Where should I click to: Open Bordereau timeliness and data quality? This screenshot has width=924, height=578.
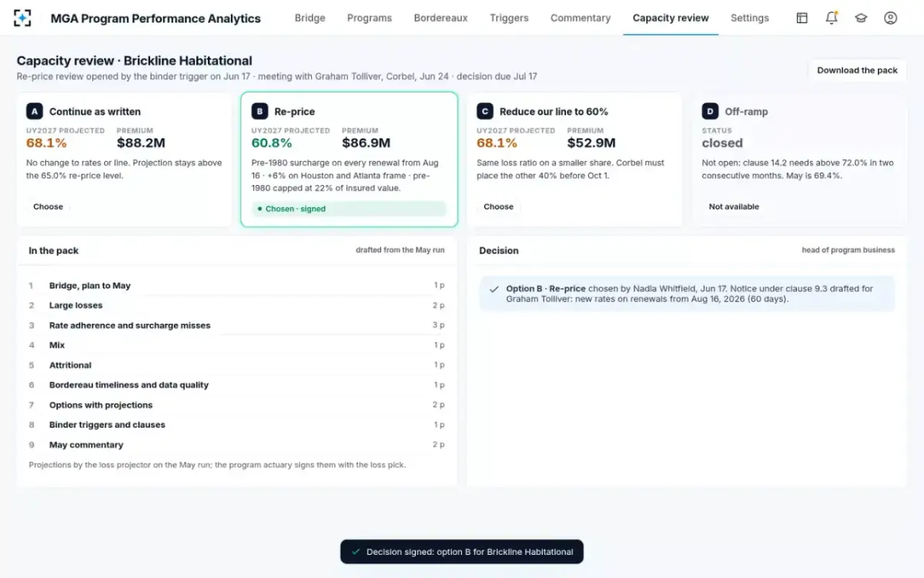236,385
